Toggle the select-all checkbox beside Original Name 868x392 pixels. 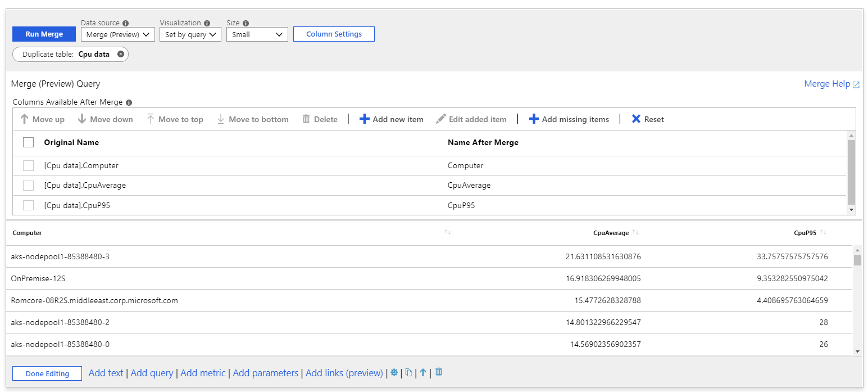[29, 142]
